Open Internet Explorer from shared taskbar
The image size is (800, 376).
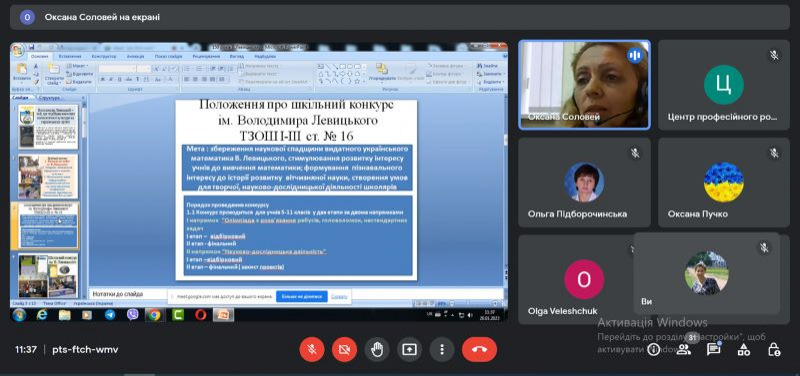42,315
